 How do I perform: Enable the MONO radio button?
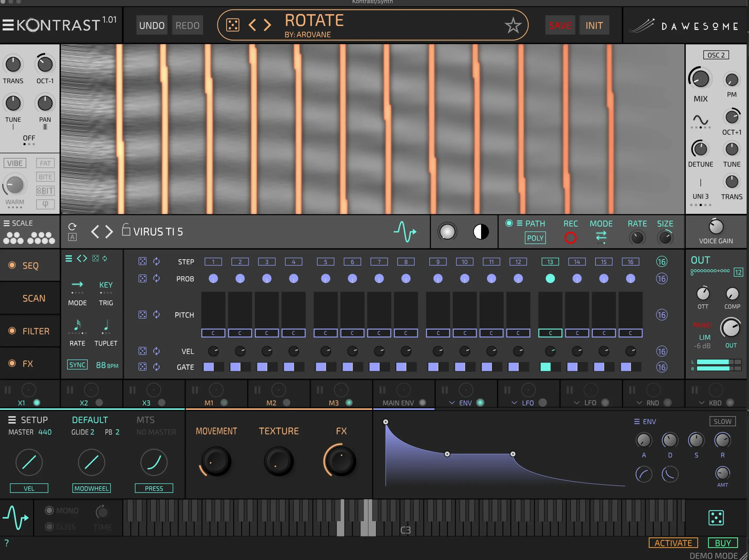tap(49, 510)
